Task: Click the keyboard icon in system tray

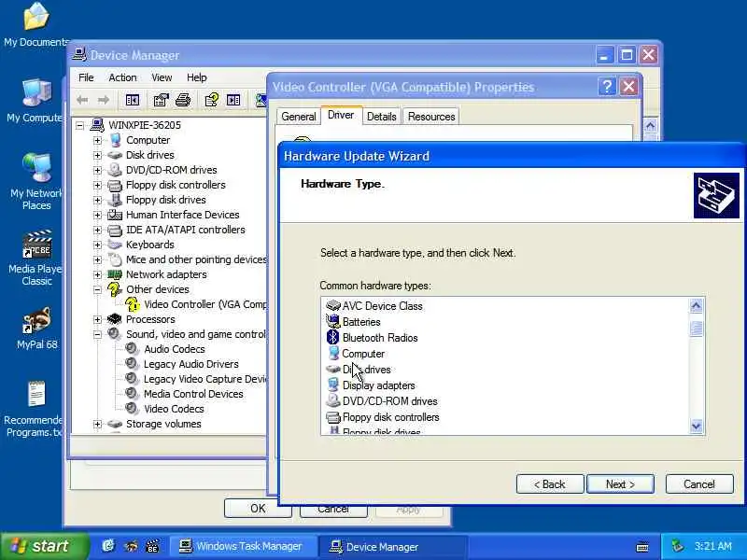Action: tap(642, 547)
